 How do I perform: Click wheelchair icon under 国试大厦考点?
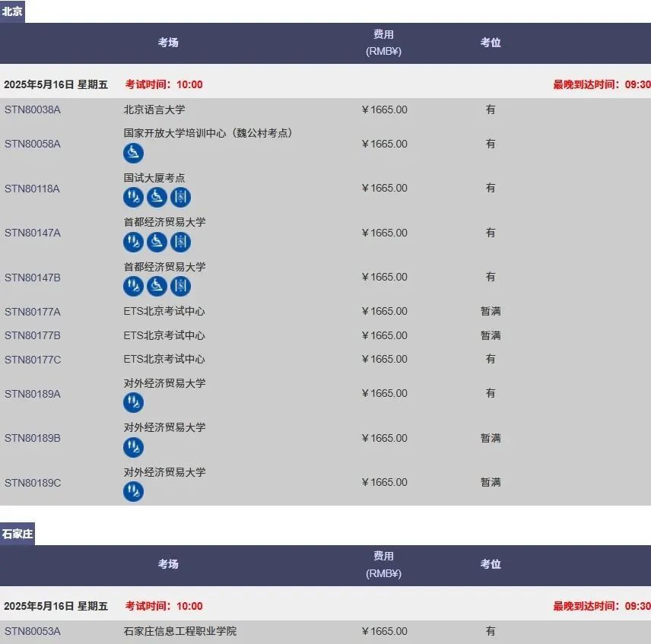click(157, 198)
